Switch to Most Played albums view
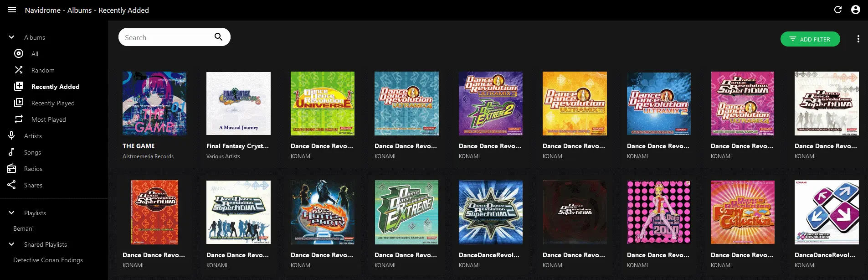Screen dimensions: 868x280 coord(48,119)
